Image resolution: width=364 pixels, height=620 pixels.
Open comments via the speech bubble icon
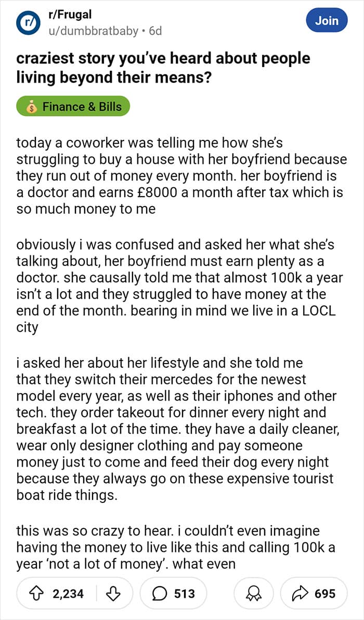[x=160, y=593]
